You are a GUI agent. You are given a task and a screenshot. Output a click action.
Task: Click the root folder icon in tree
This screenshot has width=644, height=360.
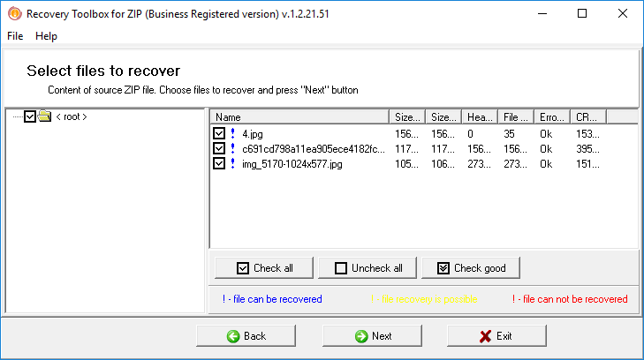point(44,116)
